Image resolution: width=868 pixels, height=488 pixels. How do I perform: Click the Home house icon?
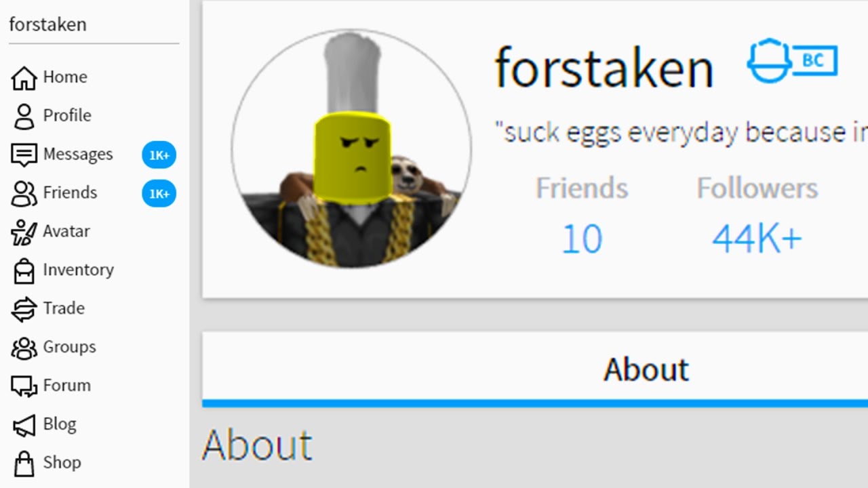point(24,77)
